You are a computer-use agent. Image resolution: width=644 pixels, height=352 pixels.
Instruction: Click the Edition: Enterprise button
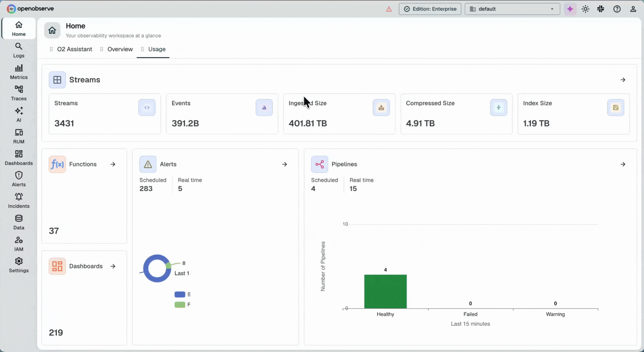click(430, 9)
